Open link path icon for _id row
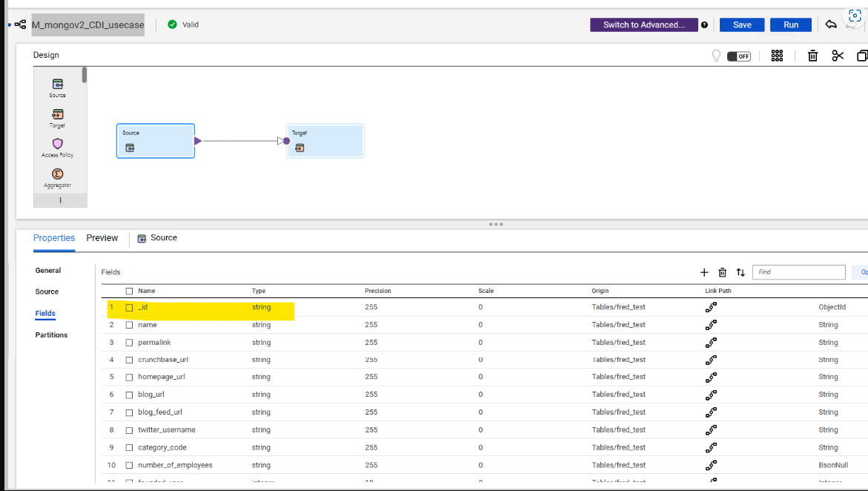 click(711, 307)
